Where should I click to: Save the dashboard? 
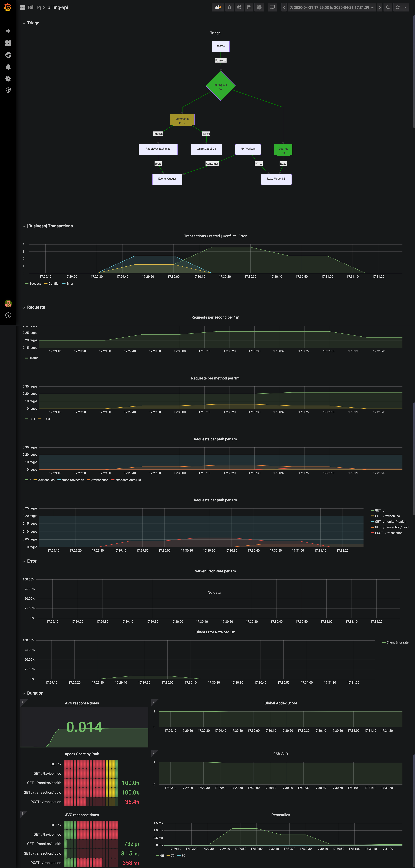[x=249, y=7]
